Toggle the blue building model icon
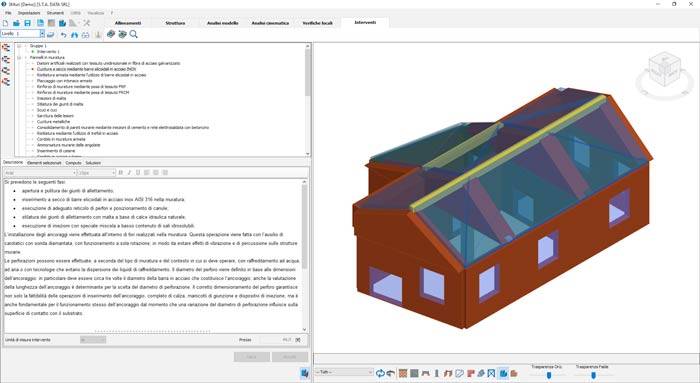The image size is (700, 383). 503,373
